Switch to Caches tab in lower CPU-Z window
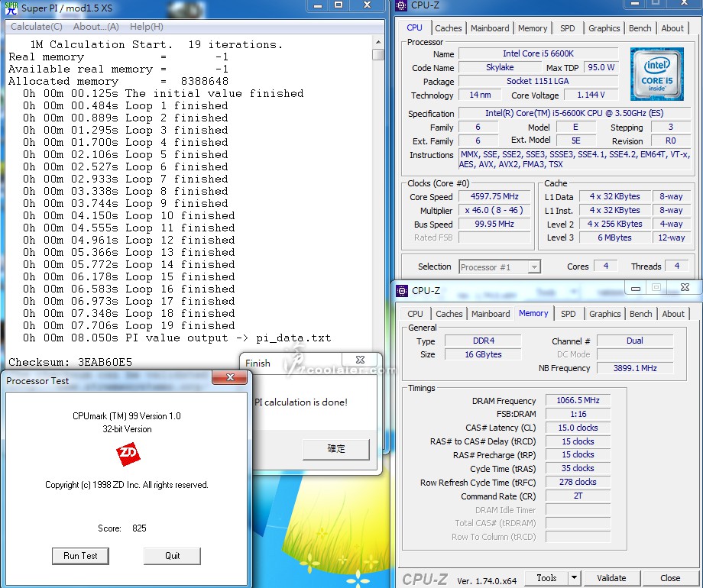703x588 pixels. pyautogui.click(x=449, y=314)
